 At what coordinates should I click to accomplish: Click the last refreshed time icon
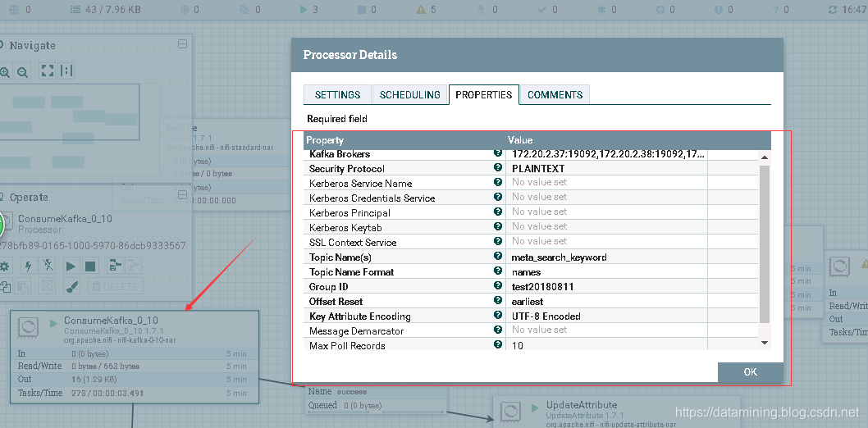(833, 9)
